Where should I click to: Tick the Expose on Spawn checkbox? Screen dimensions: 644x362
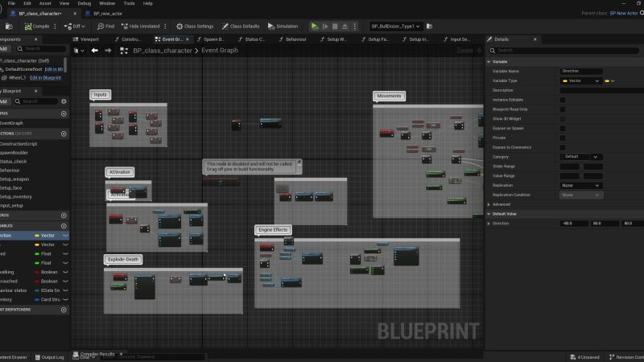click(x=563, y=128)
